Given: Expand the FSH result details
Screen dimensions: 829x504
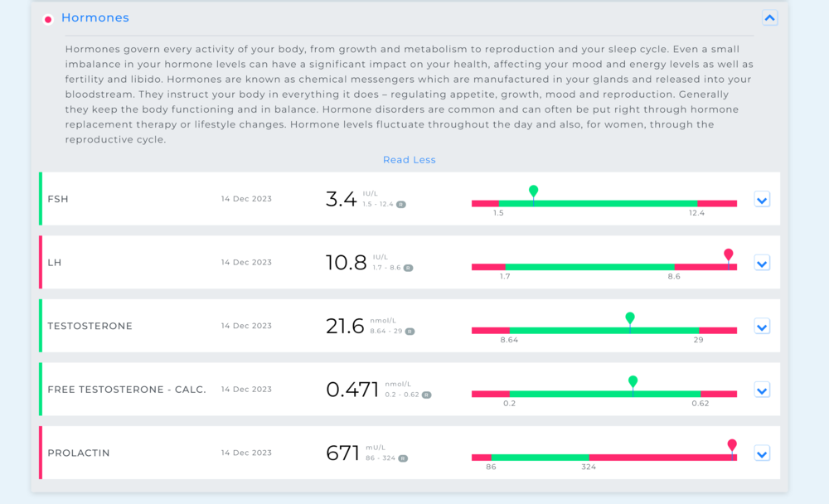Looking at the screenshot, I should click(762, 199).
